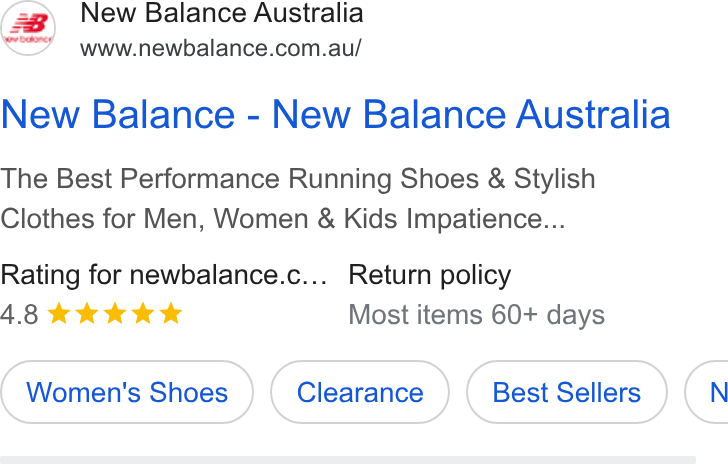The width and height of the screenshot is (728, 464).
Task: Click the Clothes for Men, Women & Kids snippet line
Action: point(283,218)
